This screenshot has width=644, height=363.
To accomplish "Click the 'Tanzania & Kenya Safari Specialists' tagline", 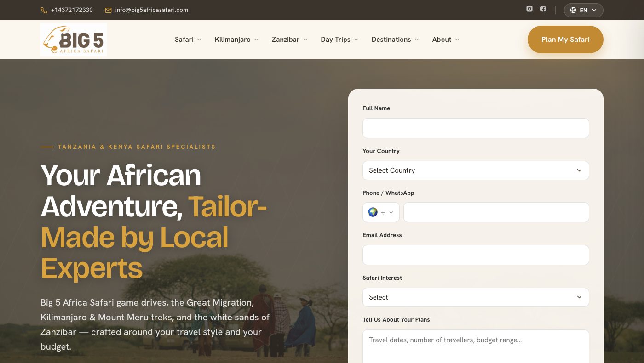I will click(137, 147).
